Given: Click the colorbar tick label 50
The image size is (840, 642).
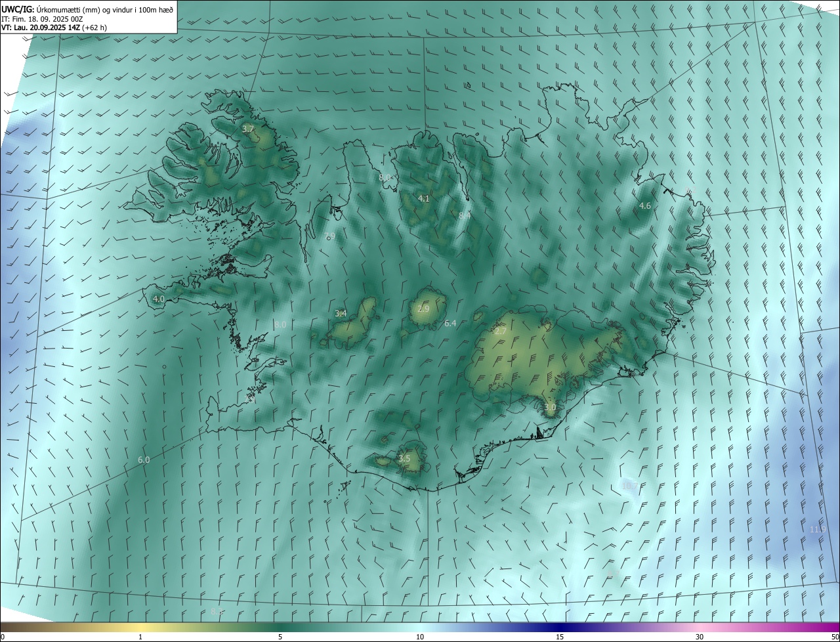Looking at the screenshot, I should (835, 637).
